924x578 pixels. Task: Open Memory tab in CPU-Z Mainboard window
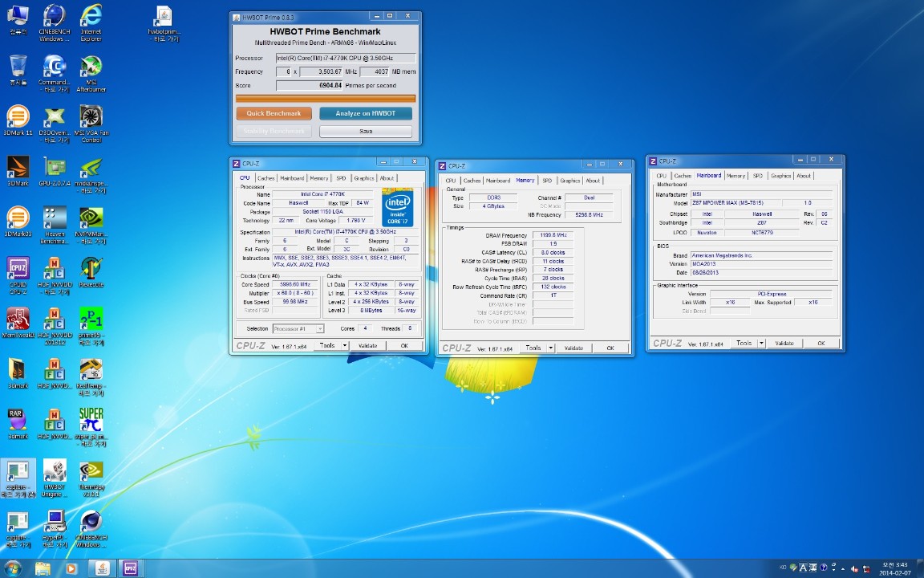(x=736, y=176)
